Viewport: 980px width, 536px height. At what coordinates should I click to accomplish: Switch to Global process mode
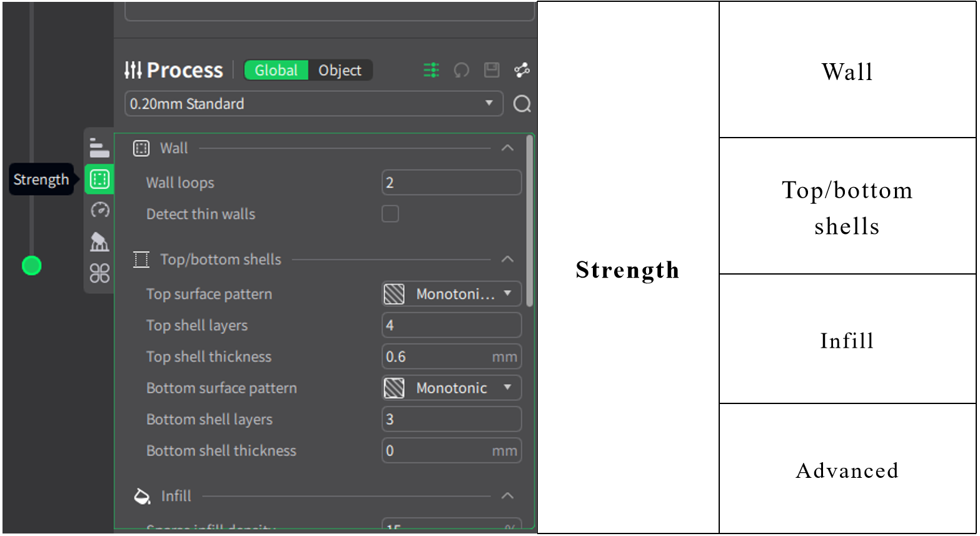(276, 70)
